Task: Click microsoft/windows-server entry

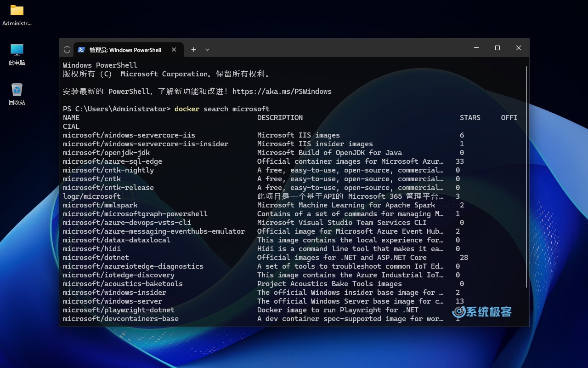Action: pos(113,301)
